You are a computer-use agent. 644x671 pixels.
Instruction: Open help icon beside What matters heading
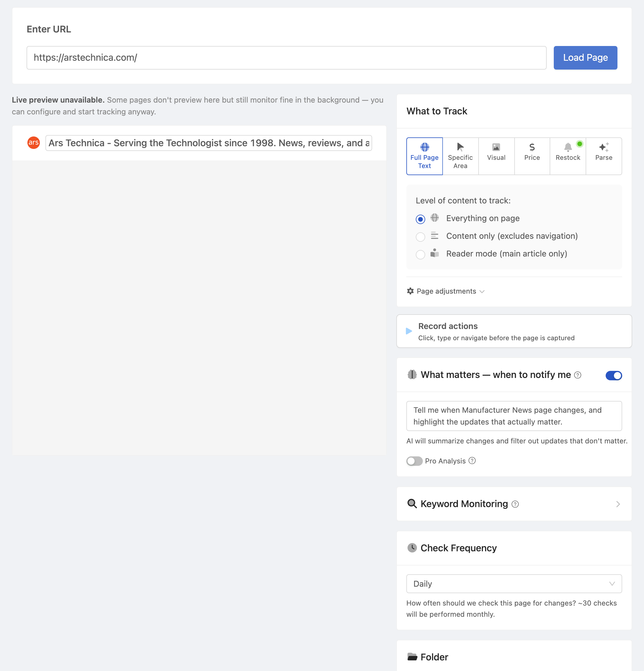pyautogui.click(x=578, y=375)
